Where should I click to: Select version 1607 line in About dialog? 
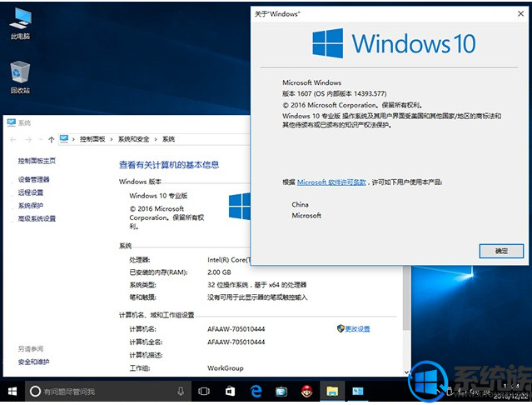(334, 93)
